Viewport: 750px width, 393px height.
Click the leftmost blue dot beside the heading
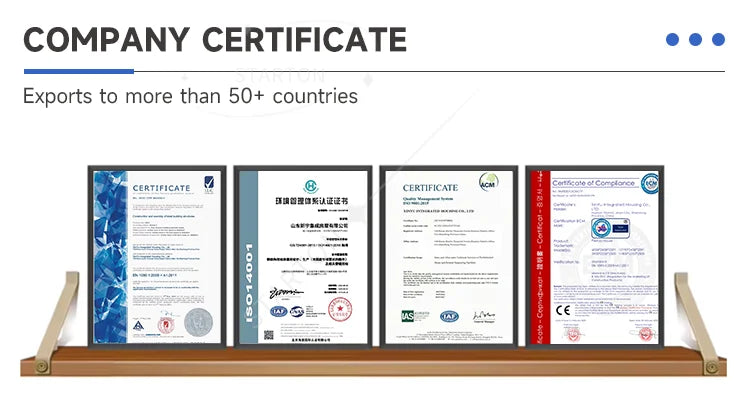click(x=673, y=40)
